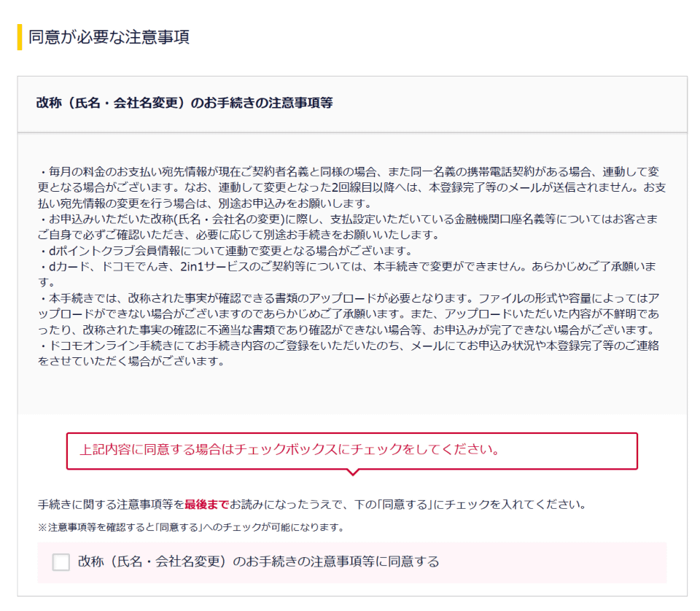The height and width of the screenshot is (611, 700).
Task: Click red notice 上記内容に同意する場合はチェックボックスに
Action: click(x=351, y=451)
